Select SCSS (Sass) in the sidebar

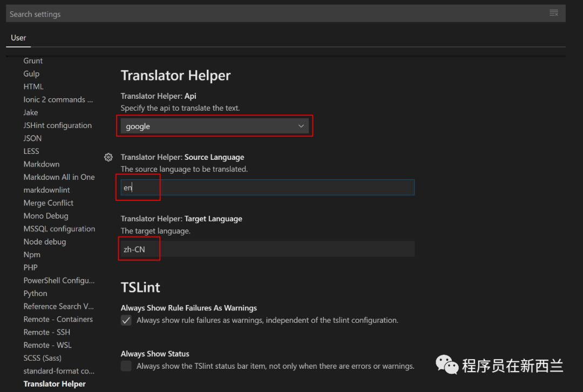coord(42,358)
